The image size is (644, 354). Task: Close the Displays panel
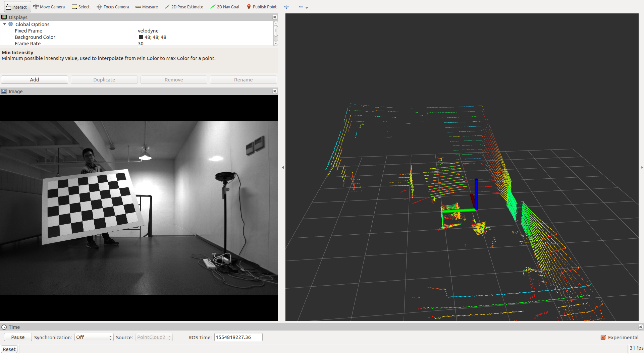(x=275, y=17)
